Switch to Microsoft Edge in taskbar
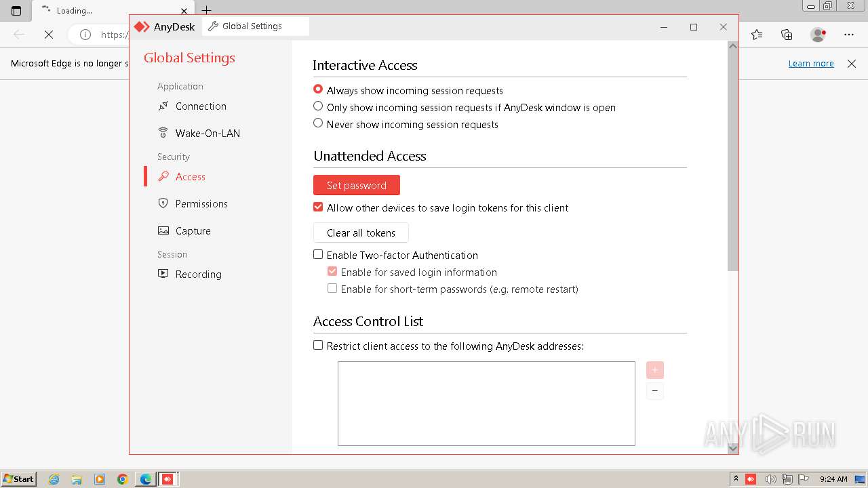This screenshot has height=488, width=868. (x=145, y=479)
